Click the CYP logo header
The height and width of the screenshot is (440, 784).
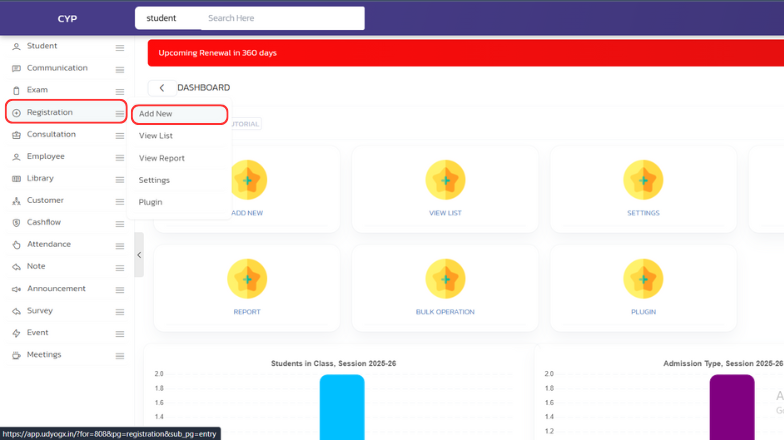click(x=67, y=18)
